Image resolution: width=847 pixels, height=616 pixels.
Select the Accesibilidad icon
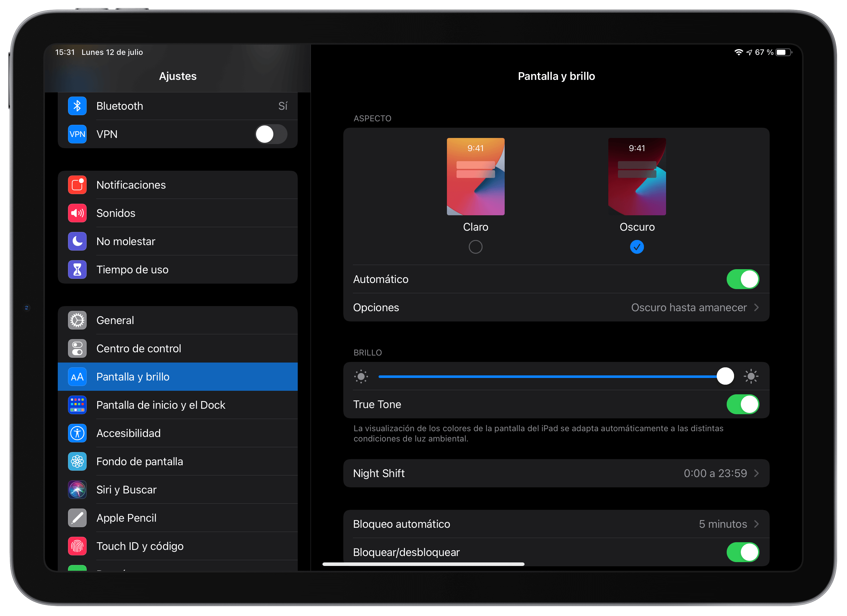(77, 433)
